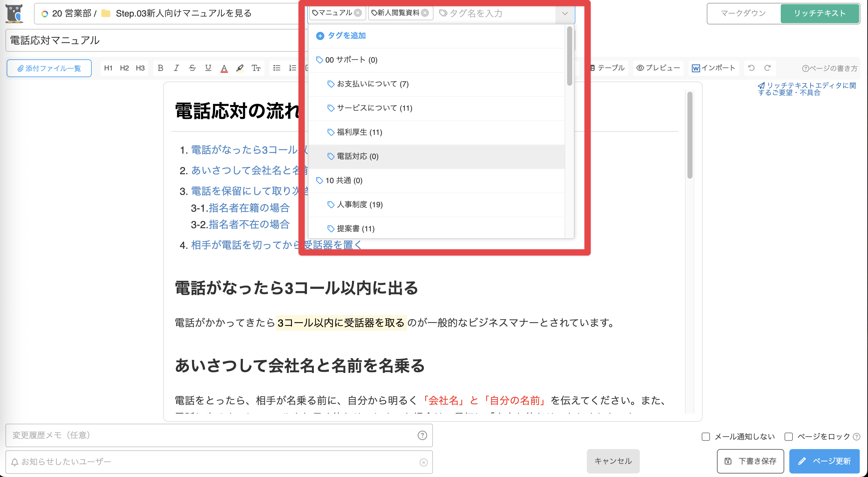The width and height of the screenshot is (868, 477).
Task: Open the Word import tool
Action: 713,68
